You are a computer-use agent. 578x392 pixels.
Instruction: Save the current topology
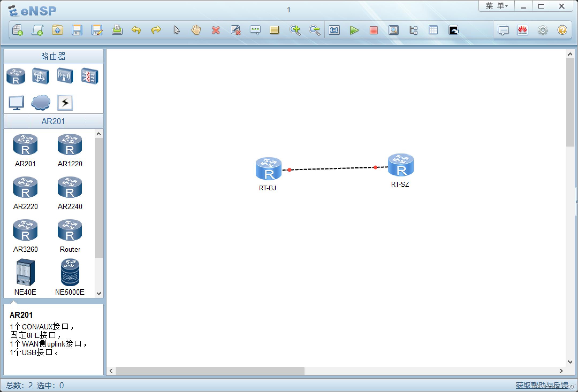[77, 30]
